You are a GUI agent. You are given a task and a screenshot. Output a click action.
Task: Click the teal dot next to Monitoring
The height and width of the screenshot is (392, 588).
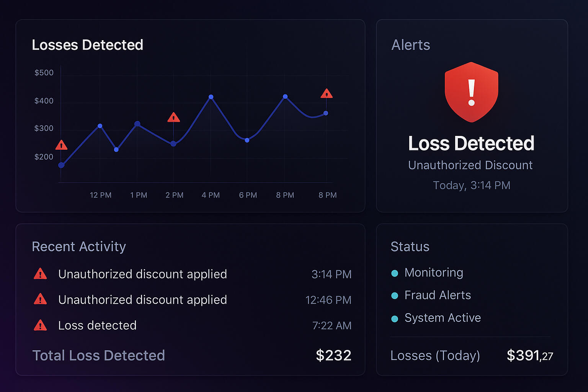[395, 273]
